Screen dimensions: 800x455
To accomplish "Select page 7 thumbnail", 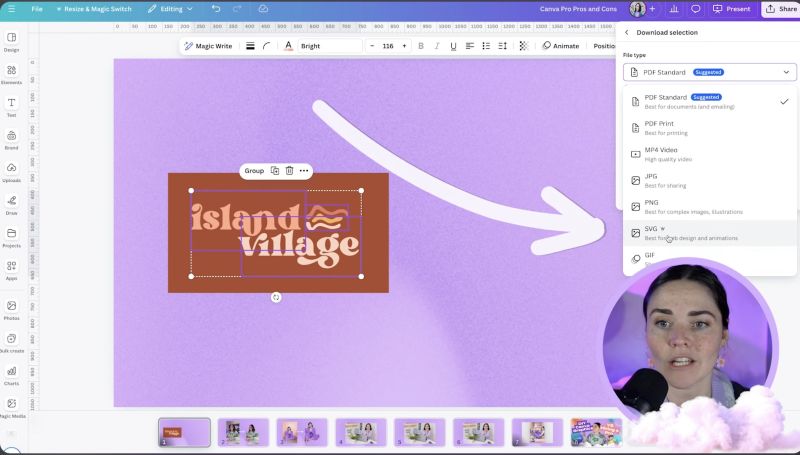I will tap(537, 433).
